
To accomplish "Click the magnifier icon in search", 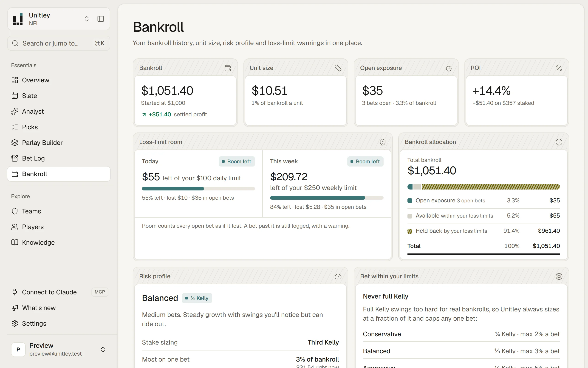I will click(15, 43).
